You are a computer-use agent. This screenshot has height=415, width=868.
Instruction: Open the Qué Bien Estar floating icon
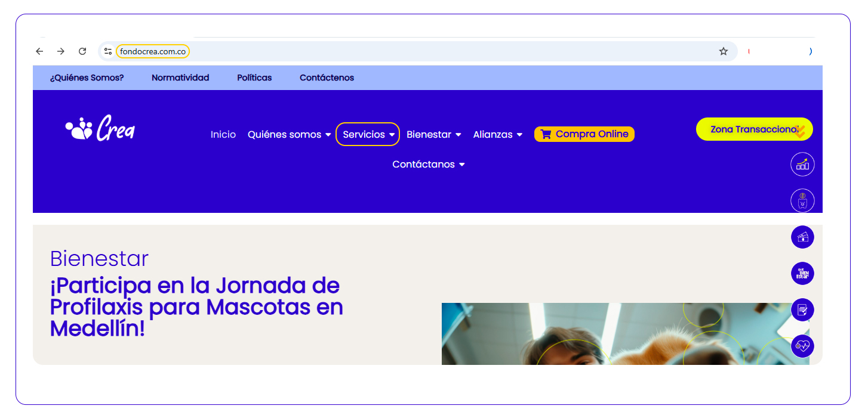click(802, 274)
